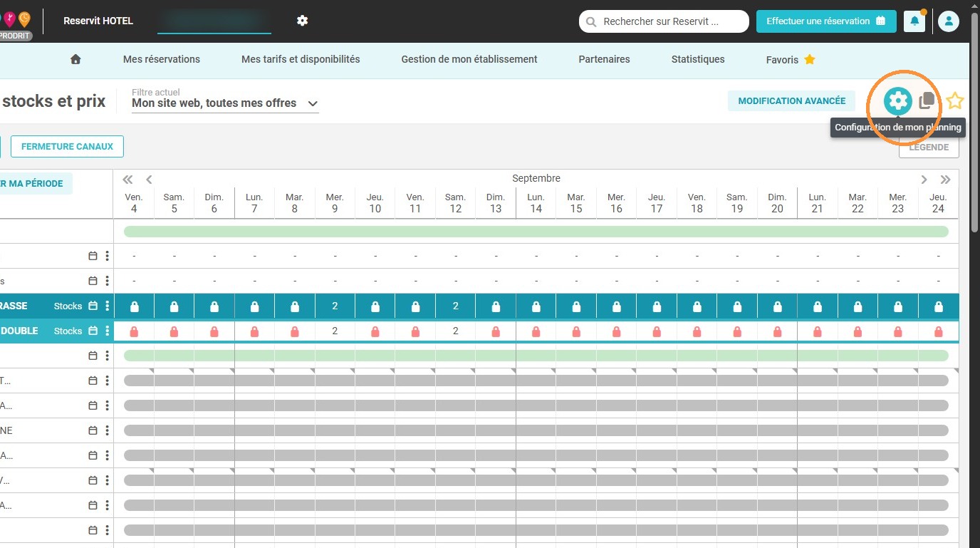Jump forward with the double right arrows

click(x=945, y=180)
